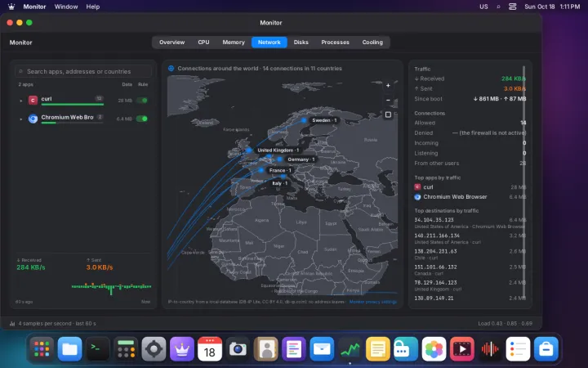Click the chart icon in status bar
This screenshot has width=588, height=368.
pyautogui.click(x=12, y=323)
